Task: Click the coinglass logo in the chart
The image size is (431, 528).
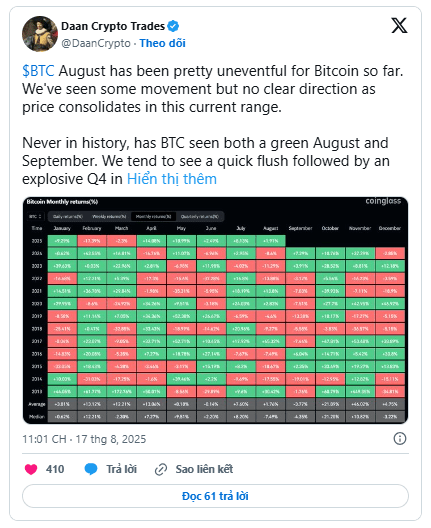Action: tap(383, 201)
